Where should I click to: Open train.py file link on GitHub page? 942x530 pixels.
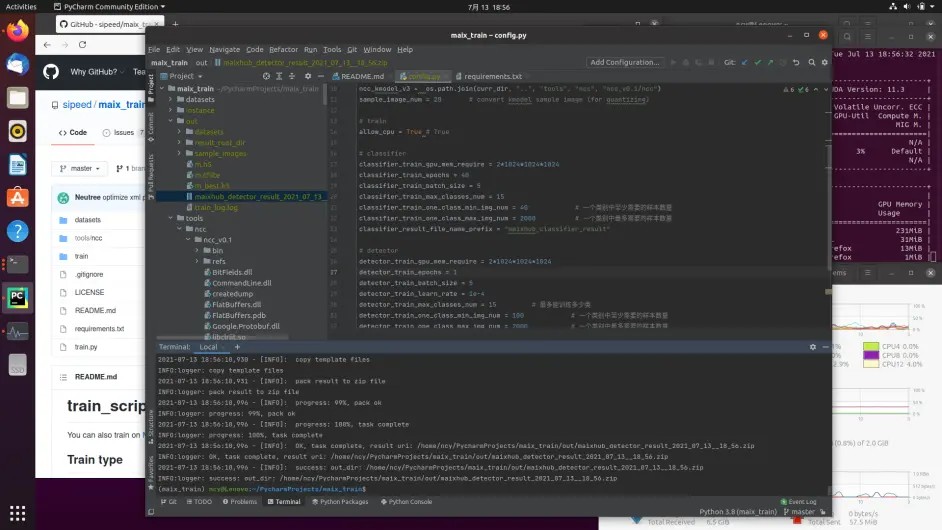click(x=86, y=347)
